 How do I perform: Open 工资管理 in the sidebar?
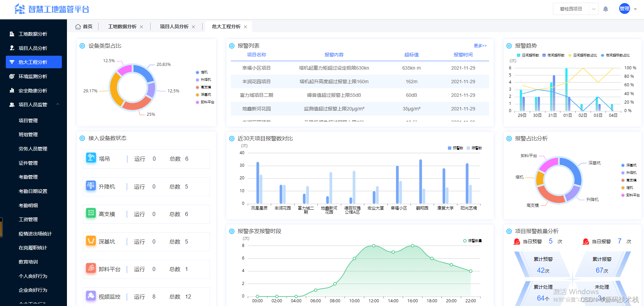28,219
